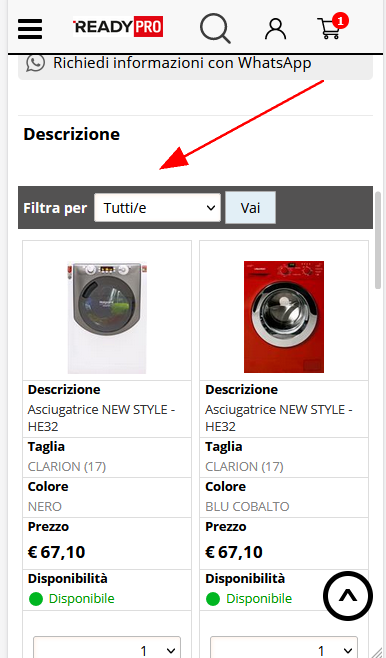The image size is (386, 658).
Task: Select the grey washing machine thumbnail
Action: (x=107, y=317)
